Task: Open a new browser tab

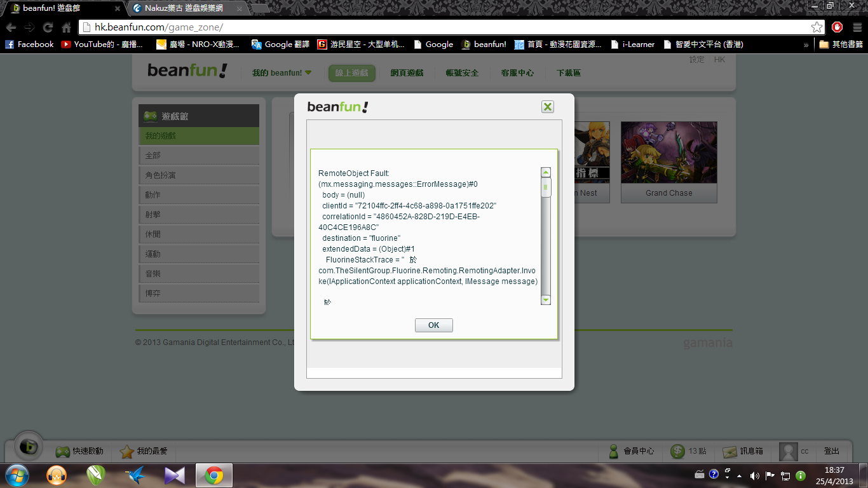Action: click(259, 8)
